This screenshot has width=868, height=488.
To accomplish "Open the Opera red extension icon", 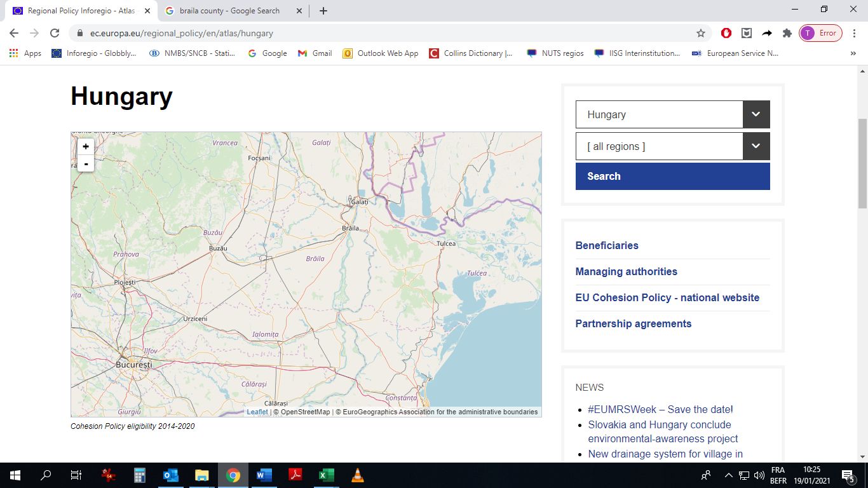I will click(726, 33).
